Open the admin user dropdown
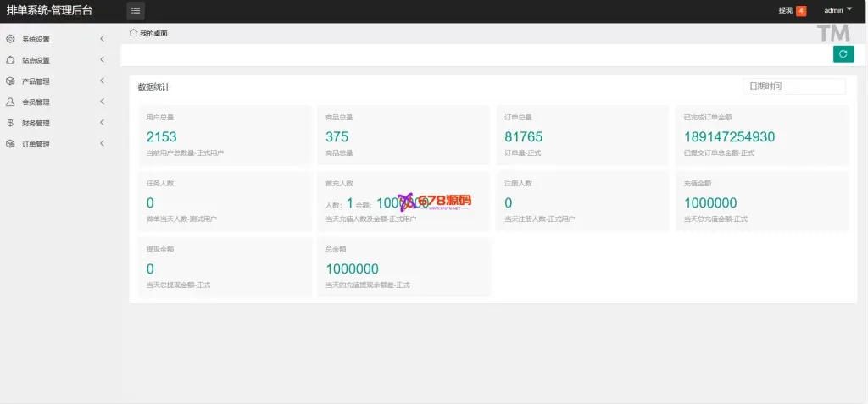The height and width of the screenshot is (404, 868). point(837,10)
